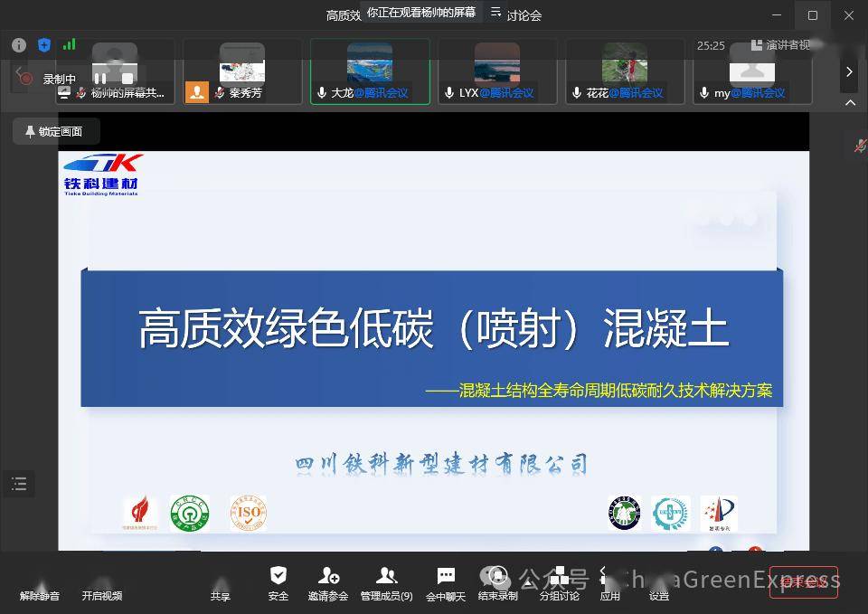Click the orange host badge on 秦秀芳

196,92
